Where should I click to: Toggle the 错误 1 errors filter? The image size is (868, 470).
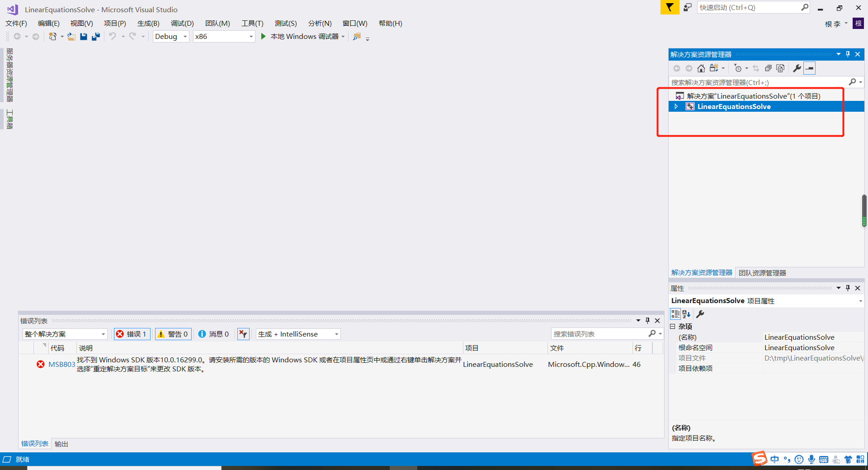coord(132,334)
